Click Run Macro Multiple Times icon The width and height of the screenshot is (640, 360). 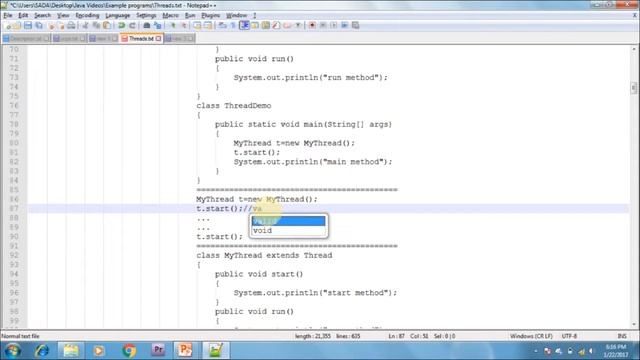pos(344,25)
